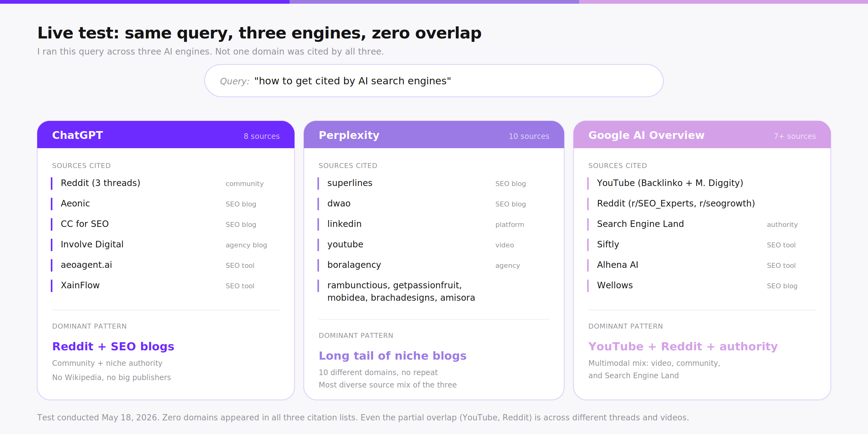Viewport: 868px width, 434px height.
Task: Click the 'video' tag beside youtube
Action: [504, 245]
